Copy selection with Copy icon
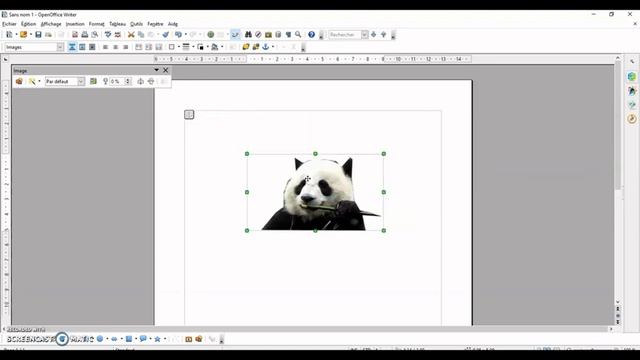Viewport: 640px width, 360px height. coord(141,35)
